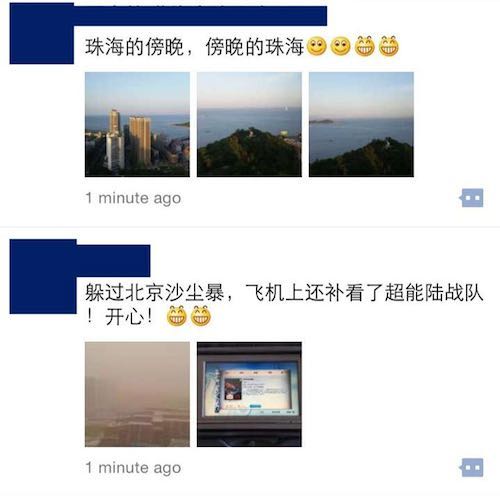The height and width of the screenshot is (496, 500).
Task: Tap second smiling emoji in Zhuhai post
Action: click(x=340, y=46)
